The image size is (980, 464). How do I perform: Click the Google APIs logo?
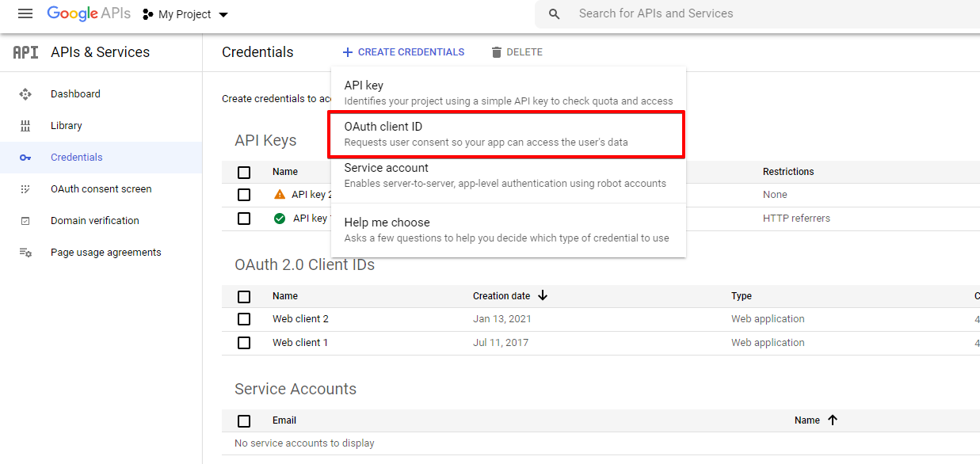[89, 13]
